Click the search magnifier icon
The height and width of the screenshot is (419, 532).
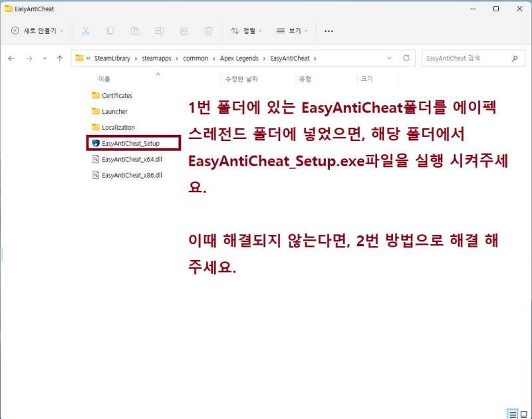point(515,59)
